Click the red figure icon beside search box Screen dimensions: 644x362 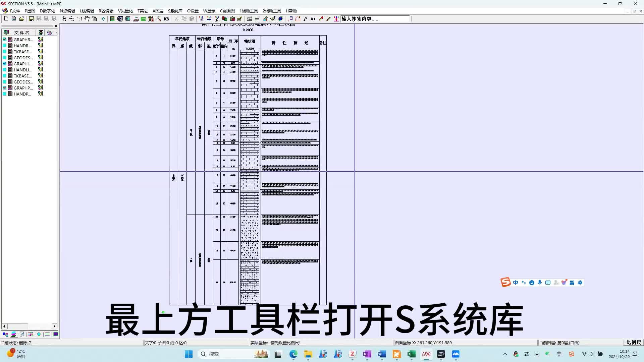pyautogui.click(x=336, y=19)
